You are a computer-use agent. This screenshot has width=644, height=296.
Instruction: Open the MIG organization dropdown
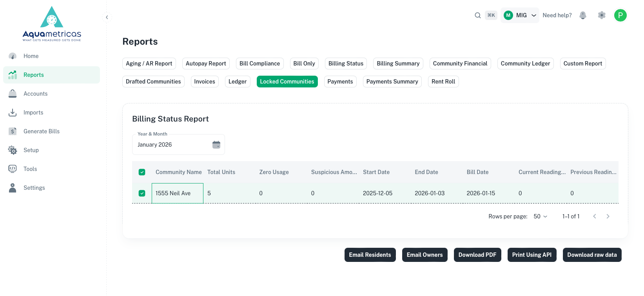pos(520,15)
